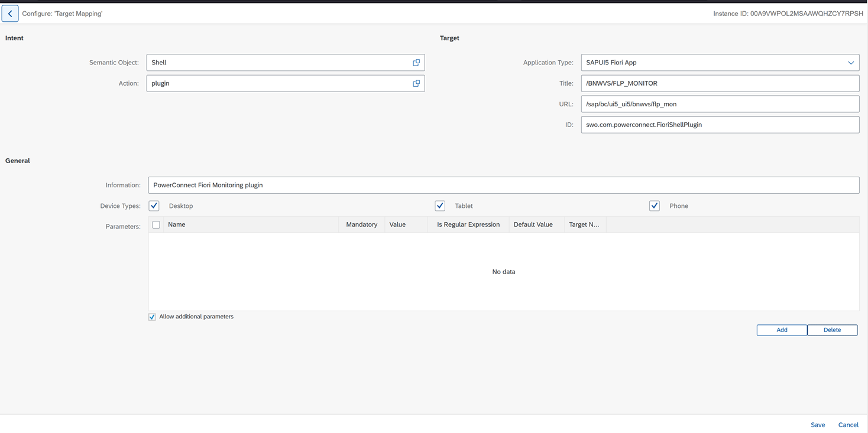Disable the Phone device type checkbox
868x433 pixels.
click(654, 206)
